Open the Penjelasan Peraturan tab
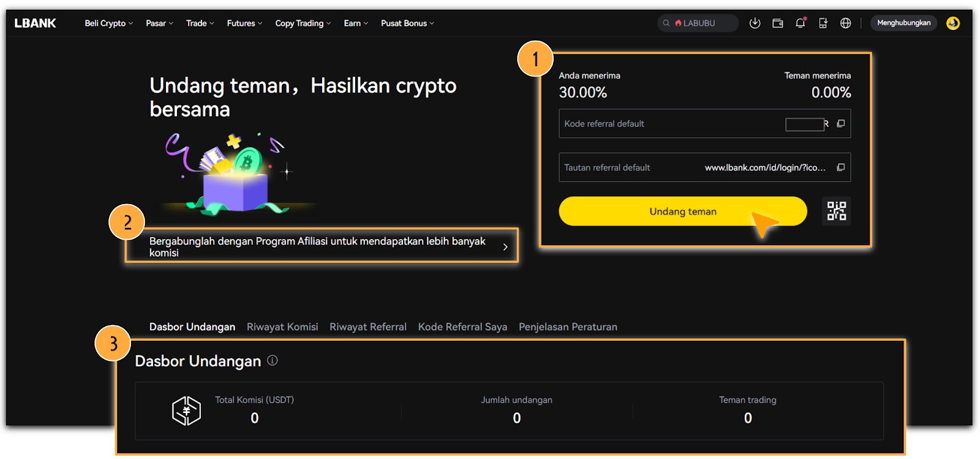 [568, 327]
